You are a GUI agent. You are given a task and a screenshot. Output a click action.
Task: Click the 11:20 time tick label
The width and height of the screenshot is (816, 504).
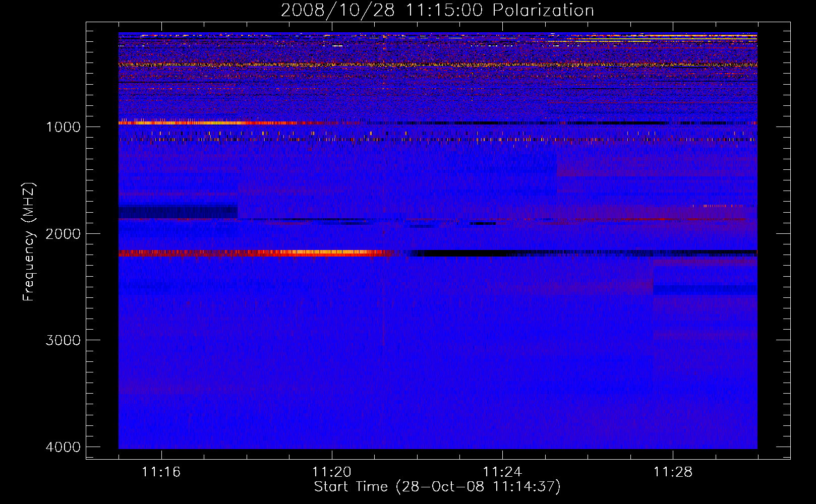332,472
